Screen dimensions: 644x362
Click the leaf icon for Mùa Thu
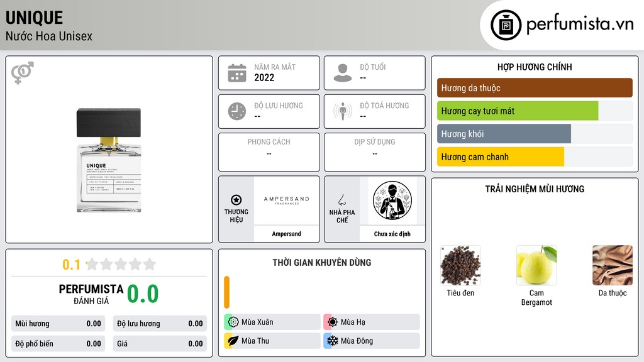click(233, 341)
